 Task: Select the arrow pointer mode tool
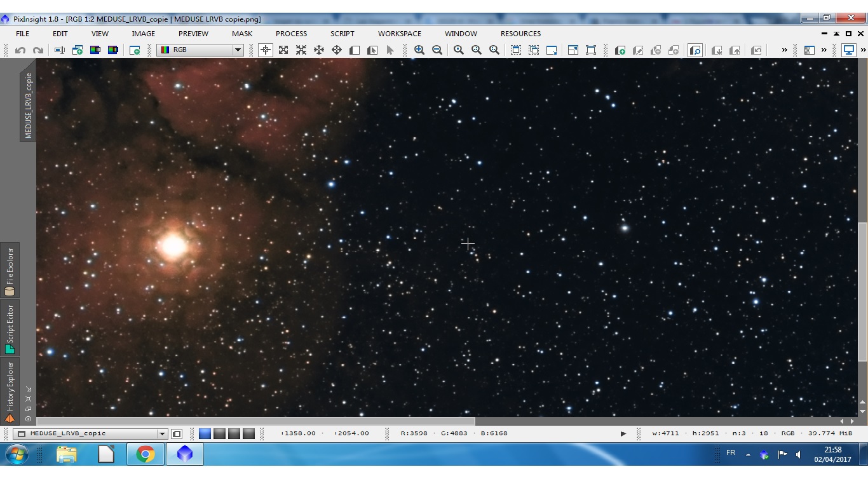pyautogui.click(x=390, y=50)
